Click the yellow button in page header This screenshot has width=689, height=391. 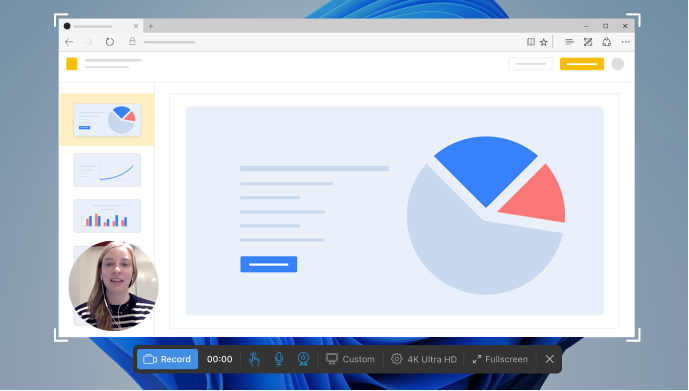[582, 64]
